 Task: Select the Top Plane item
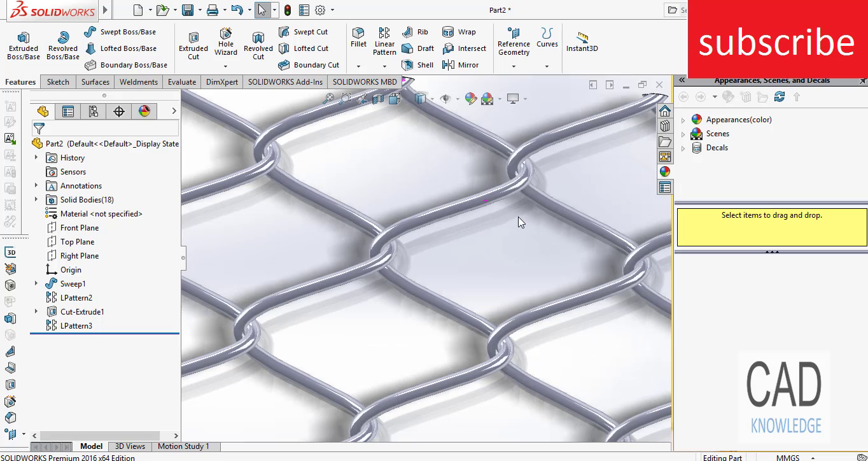pos(71,242)
